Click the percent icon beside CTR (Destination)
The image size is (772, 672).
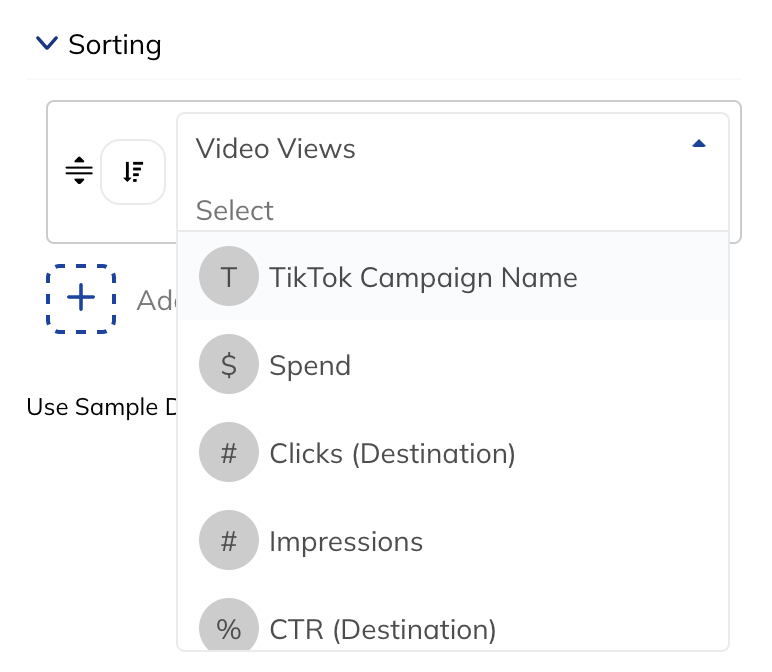click(x=229, y=625)
